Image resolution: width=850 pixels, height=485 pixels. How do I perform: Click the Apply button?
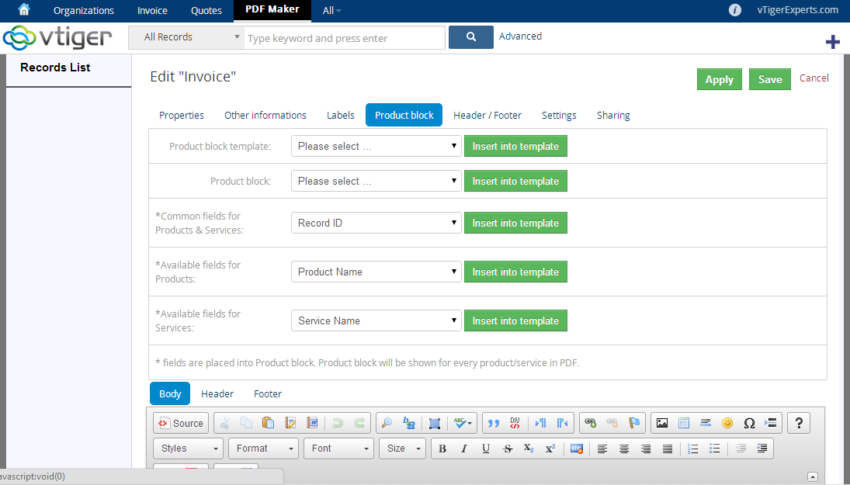click(x=719, y=79)
